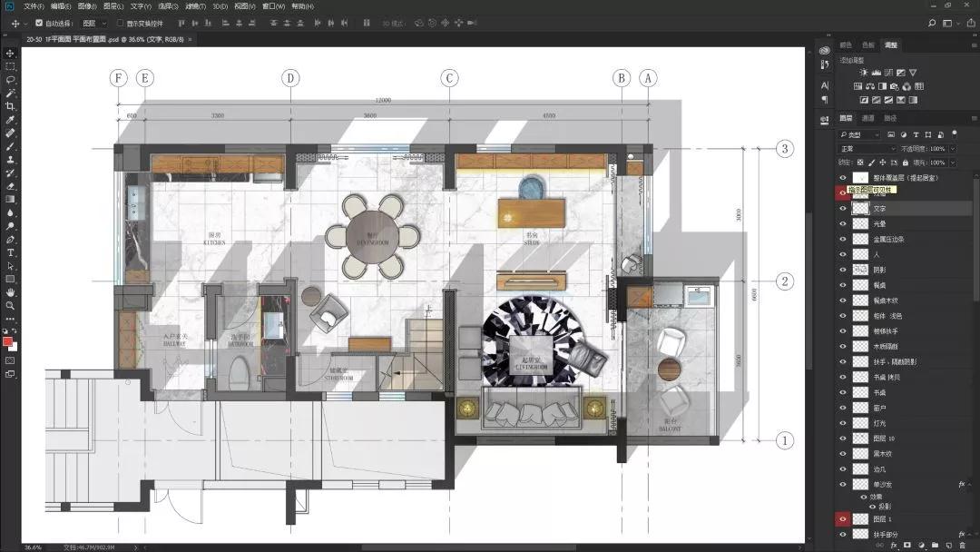
Task: Select the Lasso tool
Action: [11, 80]
